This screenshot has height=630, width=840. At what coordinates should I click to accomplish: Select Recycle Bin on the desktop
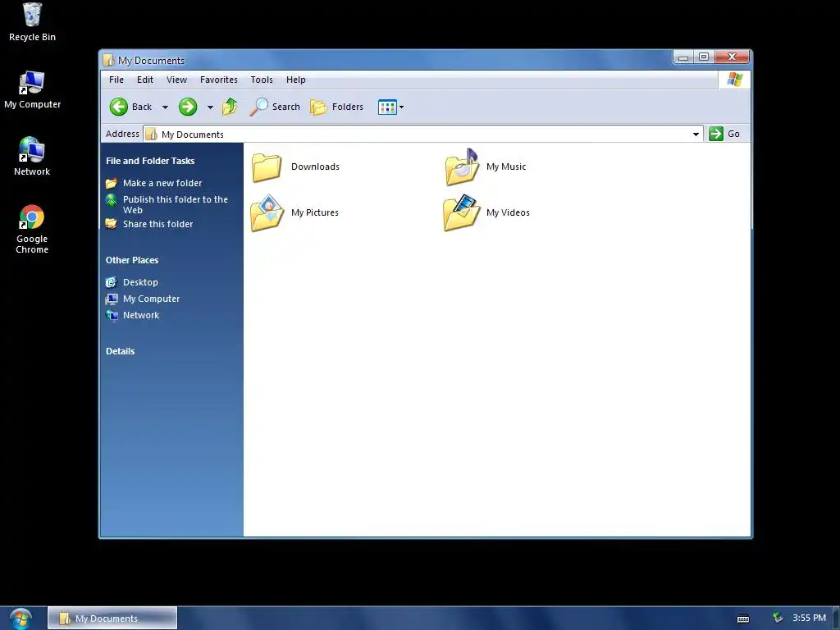pyautogui.click(x=32, y=22)
